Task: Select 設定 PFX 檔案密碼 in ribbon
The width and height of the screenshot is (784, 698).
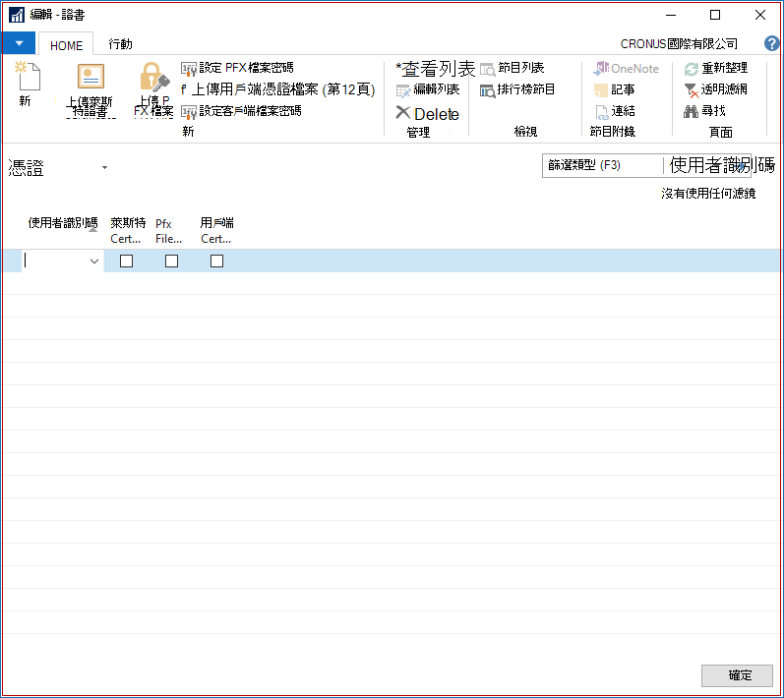Action: [x=237, y=68]
